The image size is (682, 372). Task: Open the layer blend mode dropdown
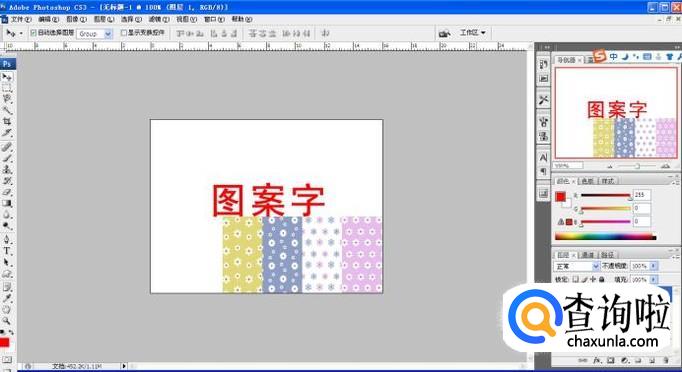coord(576,266)
